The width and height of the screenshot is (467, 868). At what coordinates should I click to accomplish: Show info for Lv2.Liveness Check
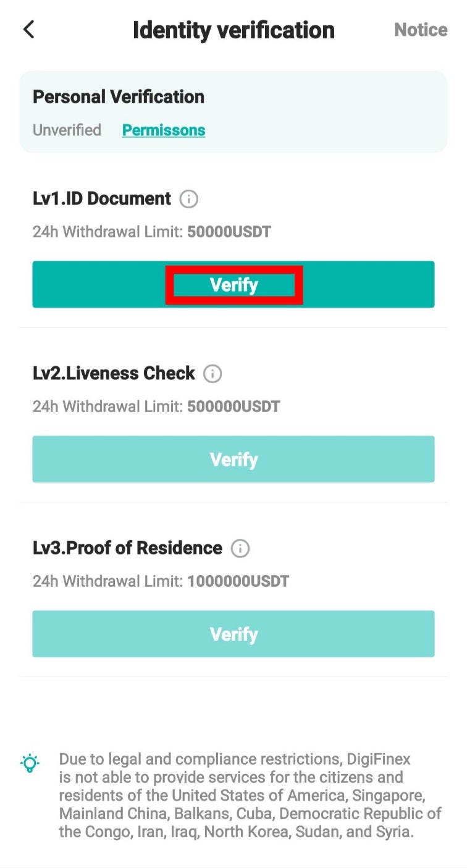pos(212,374)
